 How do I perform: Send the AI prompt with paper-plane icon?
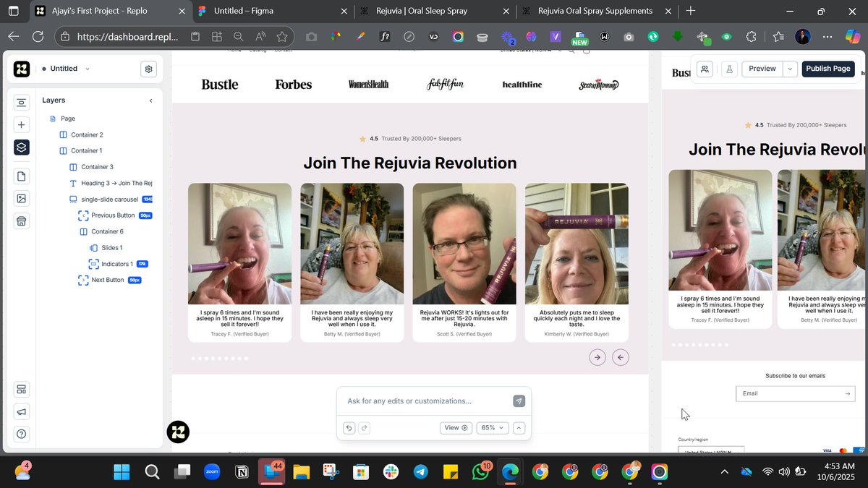pyautogui.click(x=519, y=401)
